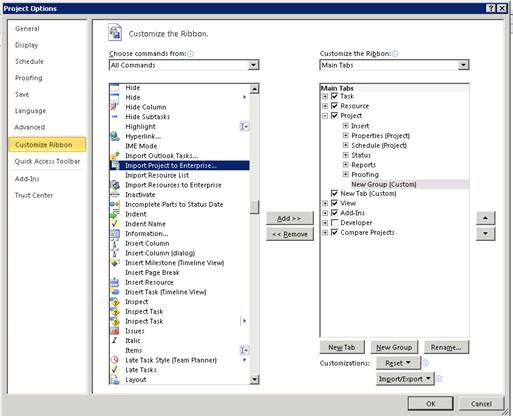
Task: Uncheck the Task tab checkbox
Action: 334,96
